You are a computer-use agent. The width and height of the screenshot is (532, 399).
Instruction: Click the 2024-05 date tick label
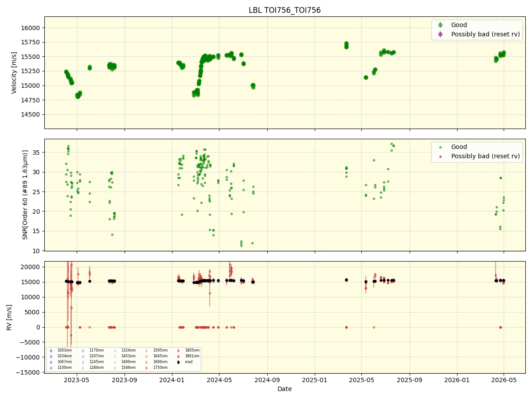(x=219, y=380)
